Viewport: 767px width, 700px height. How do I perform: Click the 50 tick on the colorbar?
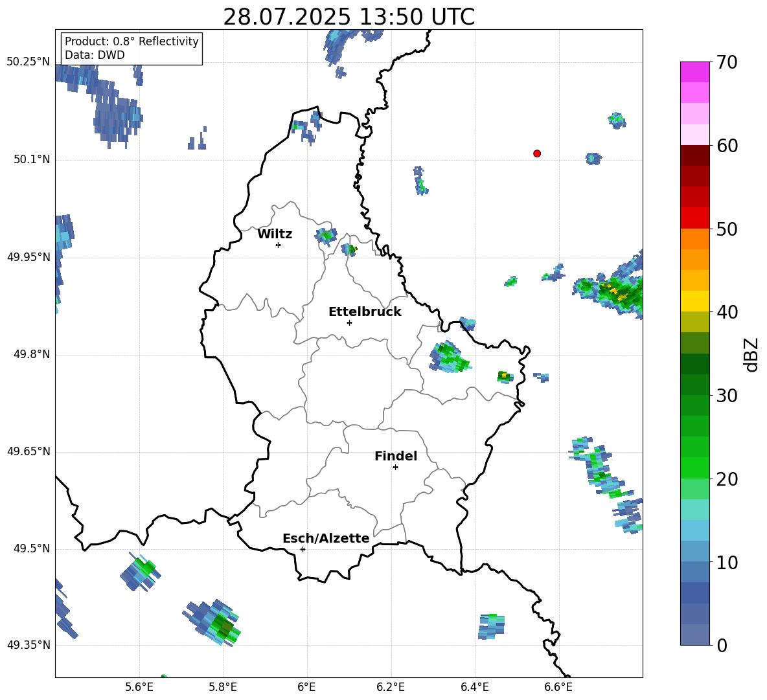click(x=726, y=229)
